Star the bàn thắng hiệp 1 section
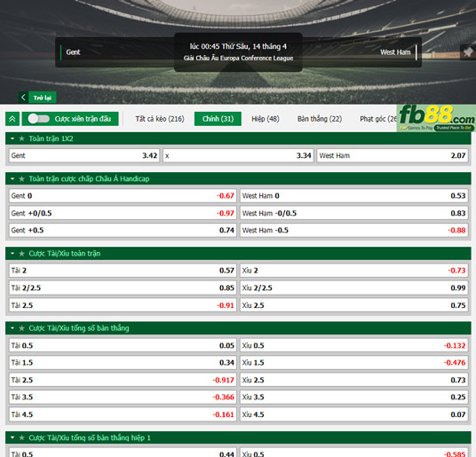Image resolution: width=476 pixels, height=457 pixels. point(21,437)
